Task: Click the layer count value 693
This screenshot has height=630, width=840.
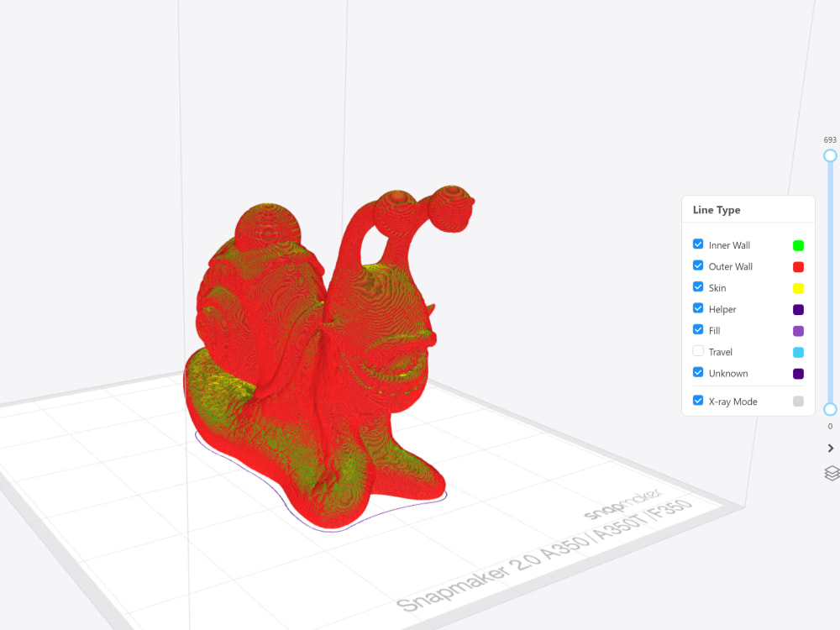Action: pyautogui.click(x=830, y=139)
